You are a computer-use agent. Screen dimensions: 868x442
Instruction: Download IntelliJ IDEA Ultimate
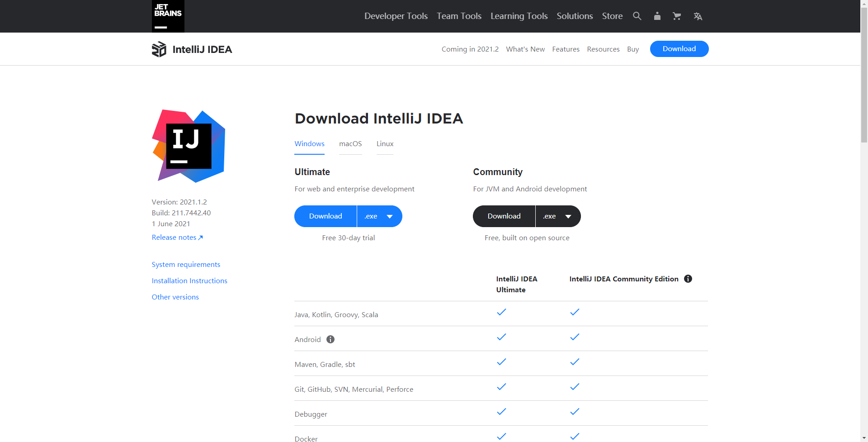pyautogui.click(x=325, y=216)
